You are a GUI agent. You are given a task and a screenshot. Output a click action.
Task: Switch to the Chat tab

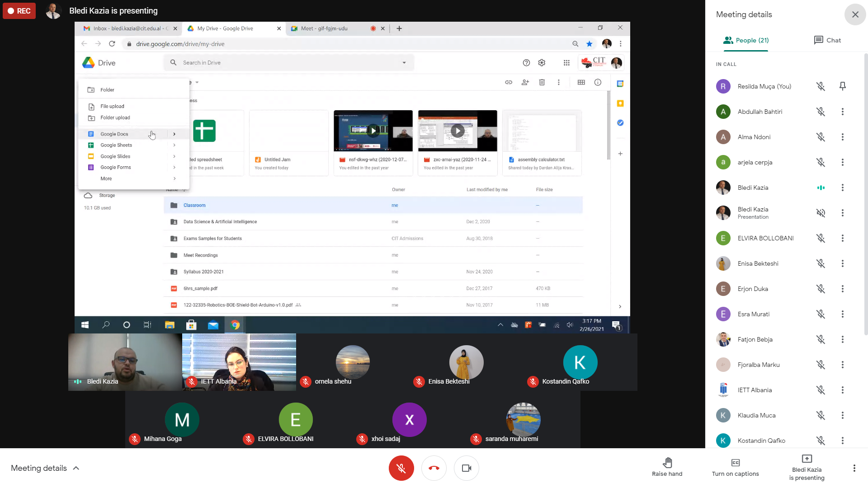click(827, 40)
